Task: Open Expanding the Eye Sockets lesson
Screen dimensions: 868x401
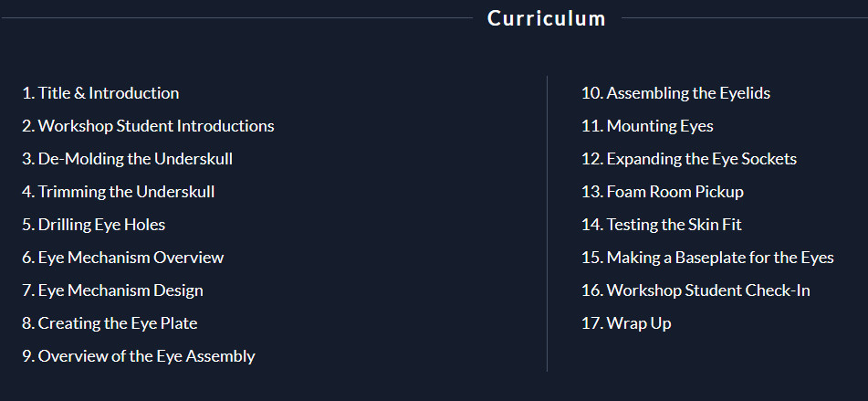Action: point(688,159)
